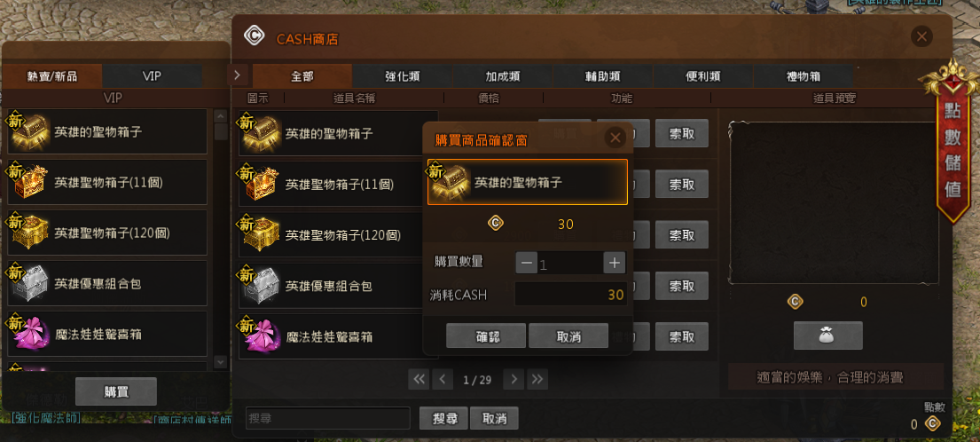Screen dimensions: 980x442
Task: Go to next page arrow
Action: pyautogui.click(x=514, y=379)
